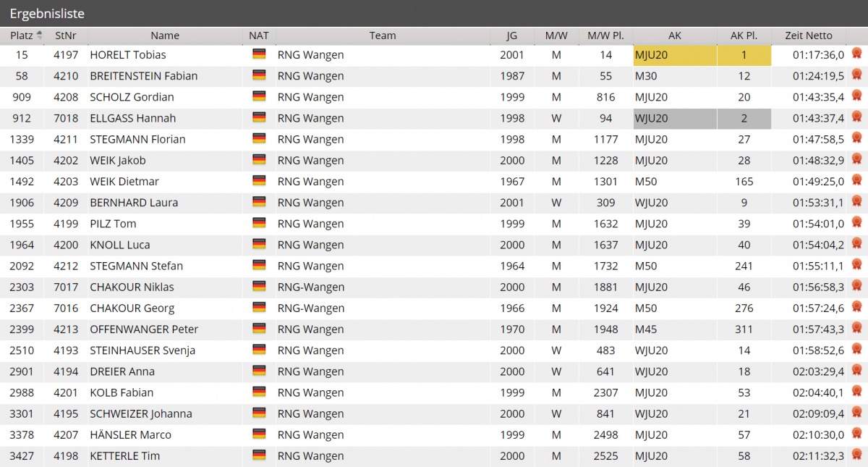Open certificate icon for KETTERLE Tim

(857, 455)
